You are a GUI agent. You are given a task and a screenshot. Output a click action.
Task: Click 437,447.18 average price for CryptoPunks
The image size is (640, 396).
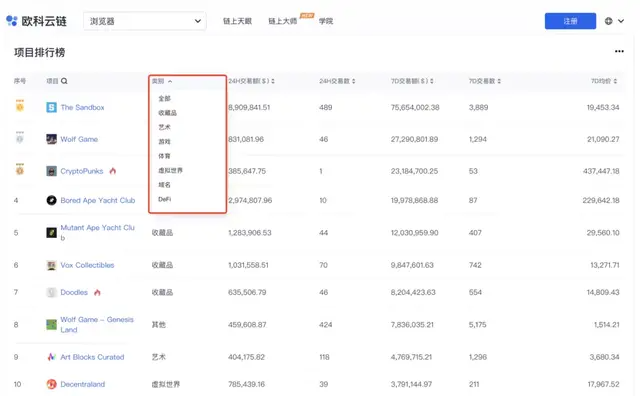click(x=601, y=171)
